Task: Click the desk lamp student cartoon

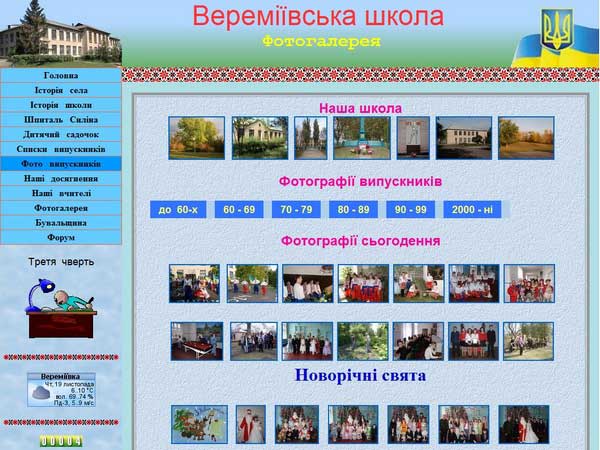Action: (x=62, y=309)
